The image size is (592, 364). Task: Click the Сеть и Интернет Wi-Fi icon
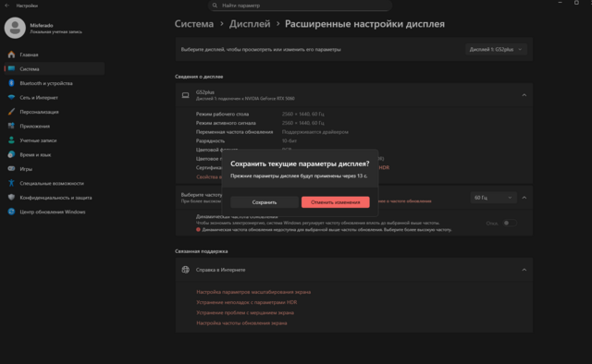(x=11, y=97)
